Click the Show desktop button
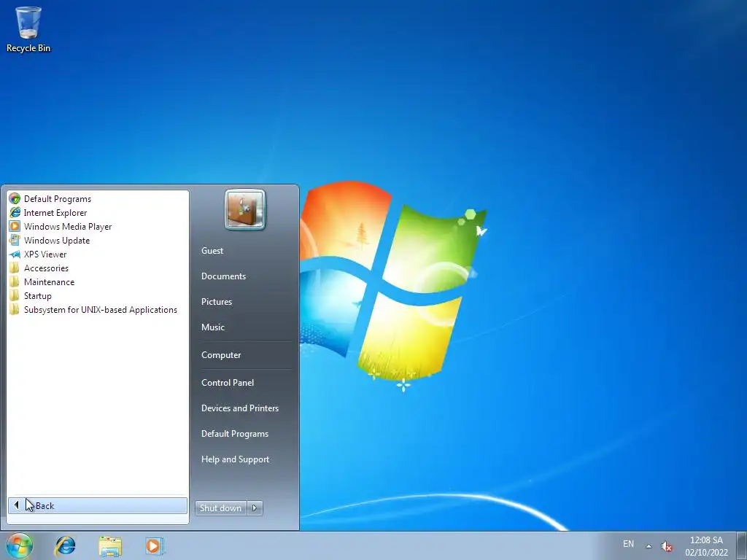Viewport: 747px width, 560px height. [742, 545]
